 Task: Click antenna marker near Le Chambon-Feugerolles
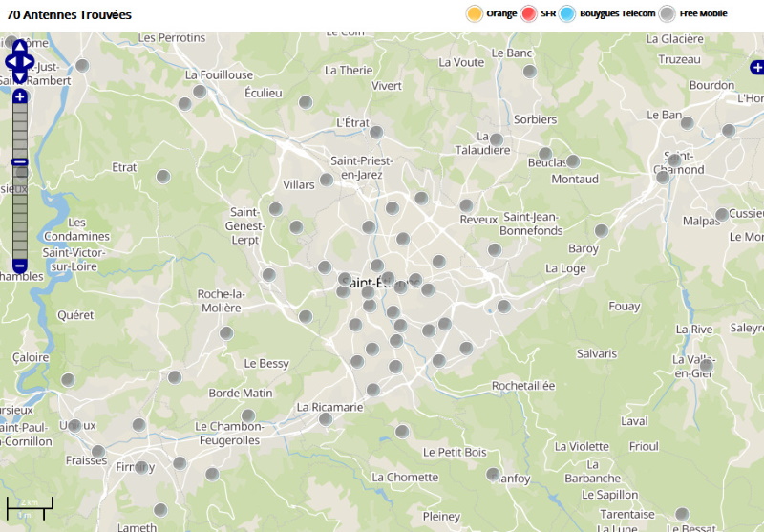pos(248,415)
